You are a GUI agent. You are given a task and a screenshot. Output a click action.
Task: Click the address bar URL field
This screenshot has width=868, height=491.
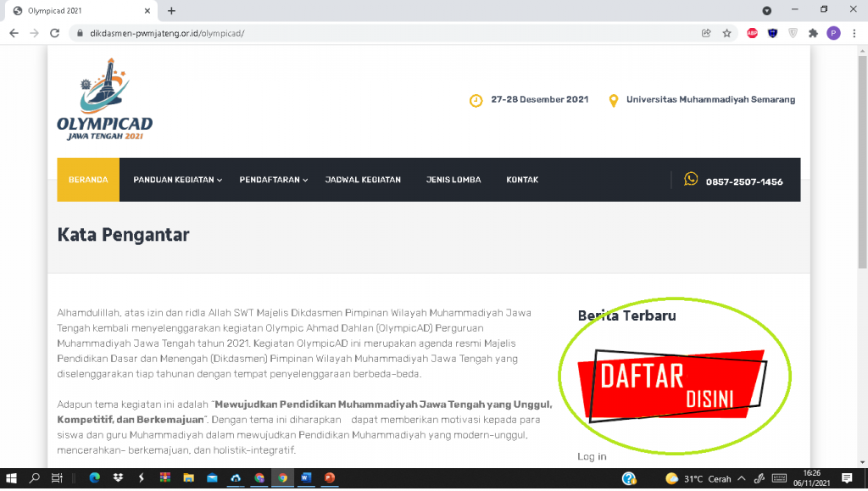pyautogui.click(x=387, y=33)
